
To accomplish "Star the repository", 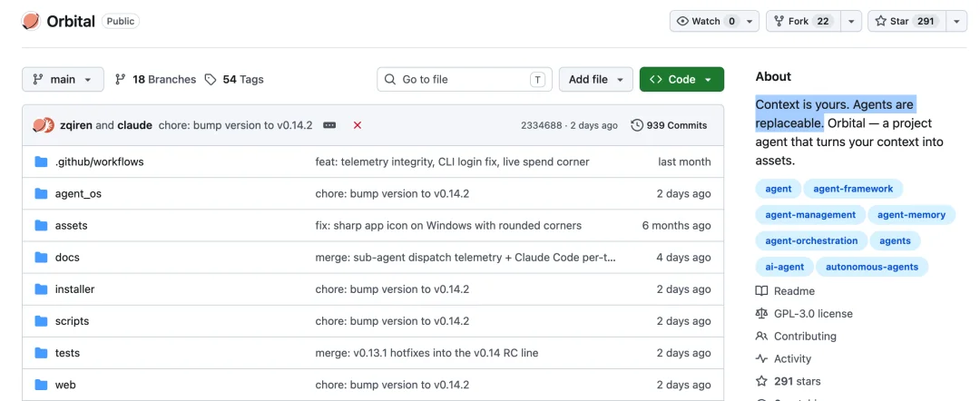I will [x=906, y=21].
